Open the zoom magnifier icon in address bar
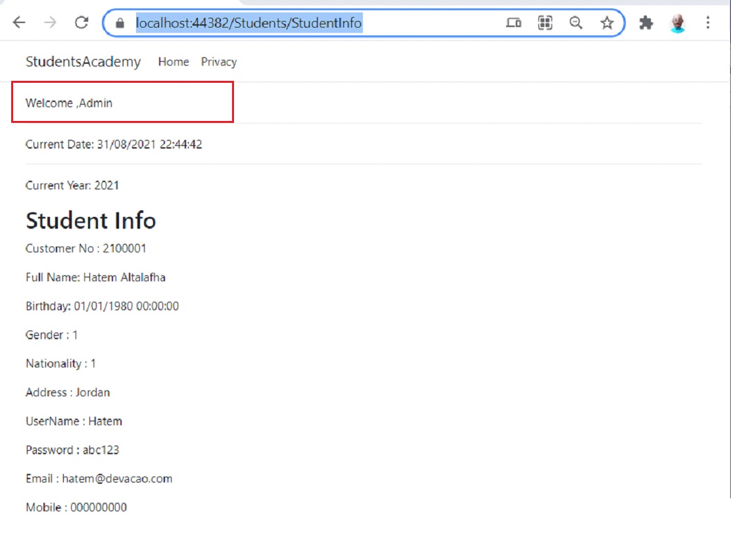 [x=576, y=22]
